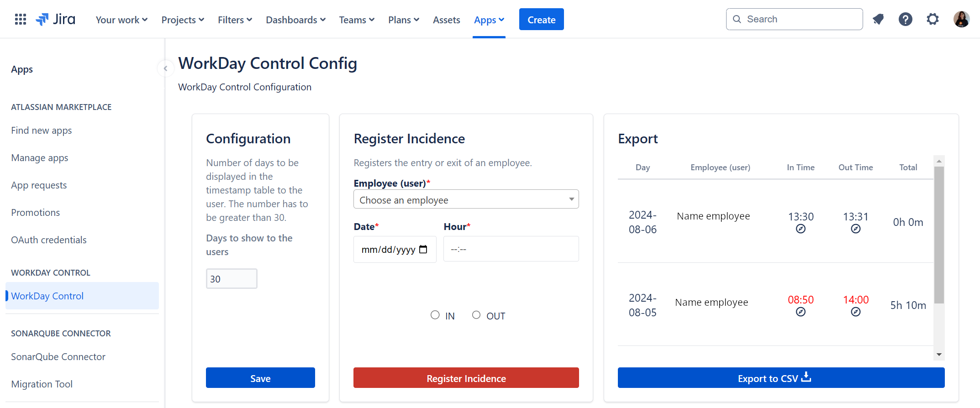980x408 pixels.
Task: Open the user profile avatar
Action: [x=961, y=19]
